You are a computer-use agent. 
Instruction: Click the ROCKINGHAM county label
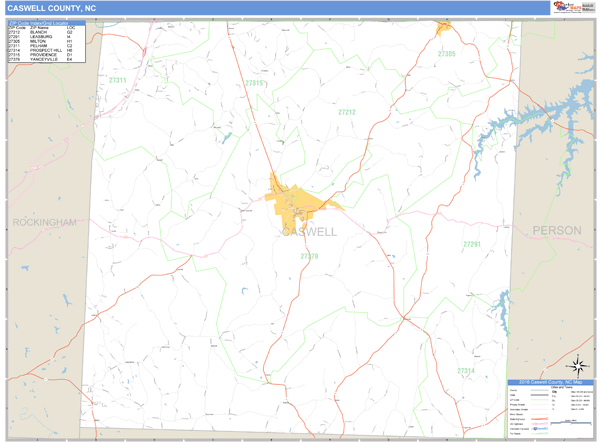click(44, 223)
